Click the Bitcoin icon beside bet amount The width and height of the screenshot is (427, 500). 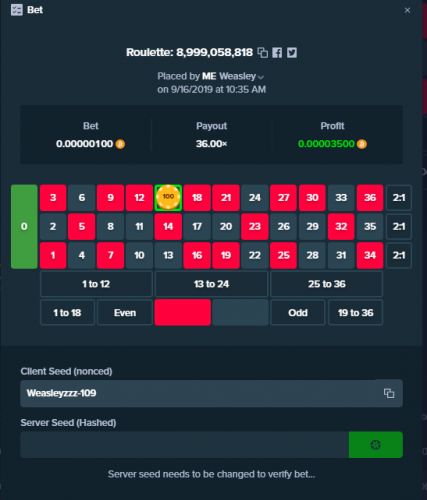pos(120,144)
